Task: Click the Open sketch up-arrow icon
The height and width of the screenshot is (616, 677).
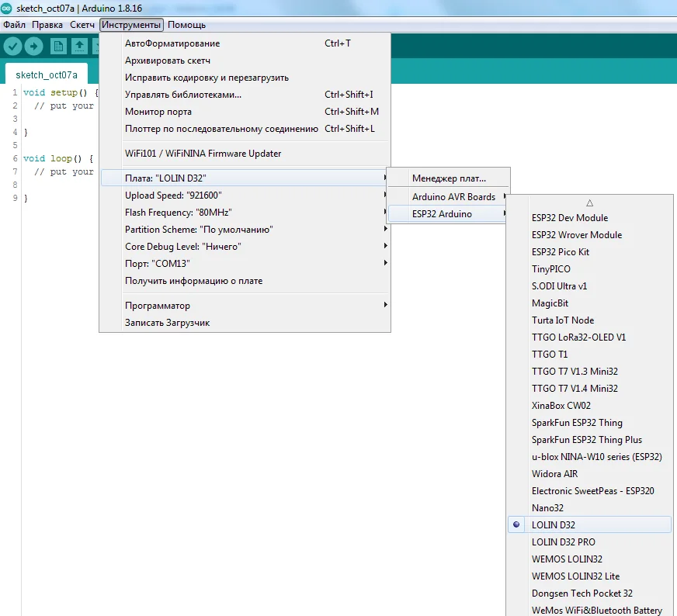Action: pos(79,46)
